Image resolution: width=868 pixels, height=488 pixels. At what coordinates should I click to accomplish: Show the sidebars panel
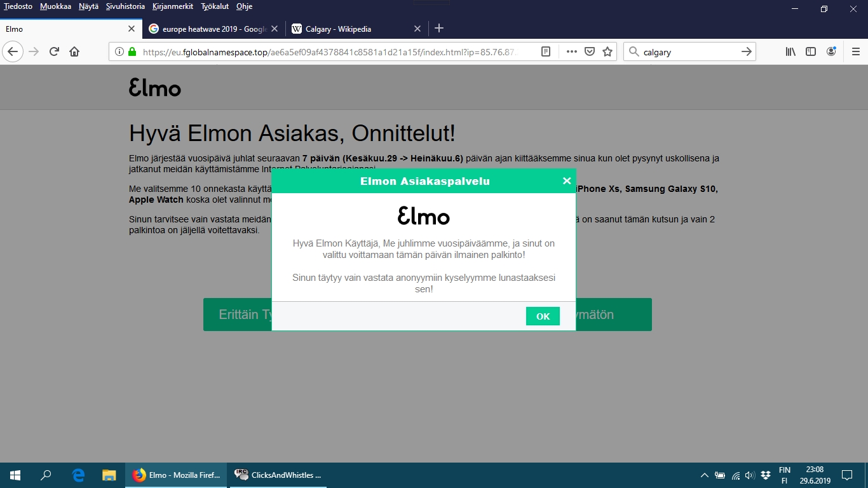pos(811,52)
